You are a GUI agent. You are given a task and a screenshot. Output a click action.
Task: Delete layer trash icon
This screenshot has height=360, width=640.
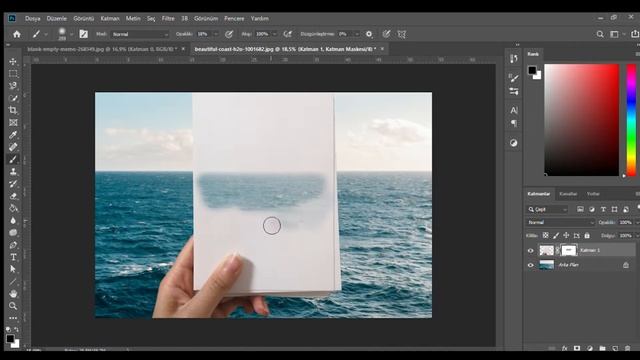628,348
